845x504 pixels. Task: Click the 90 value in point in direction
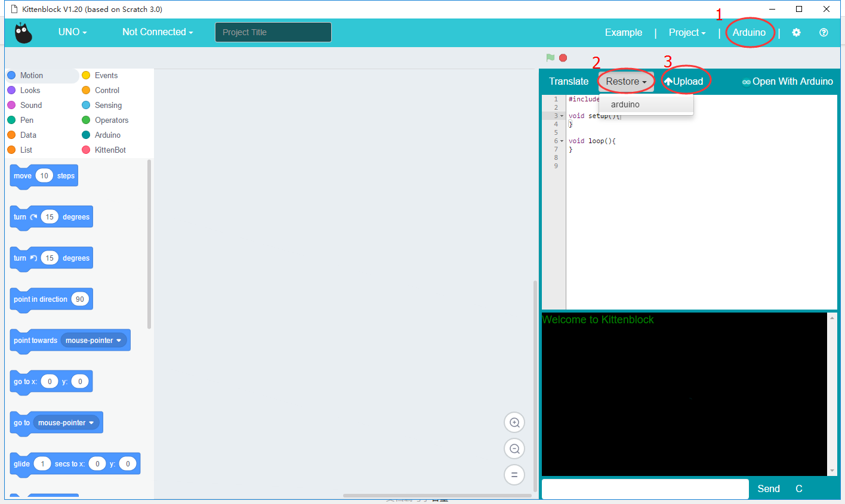click(x=80, y=299)
